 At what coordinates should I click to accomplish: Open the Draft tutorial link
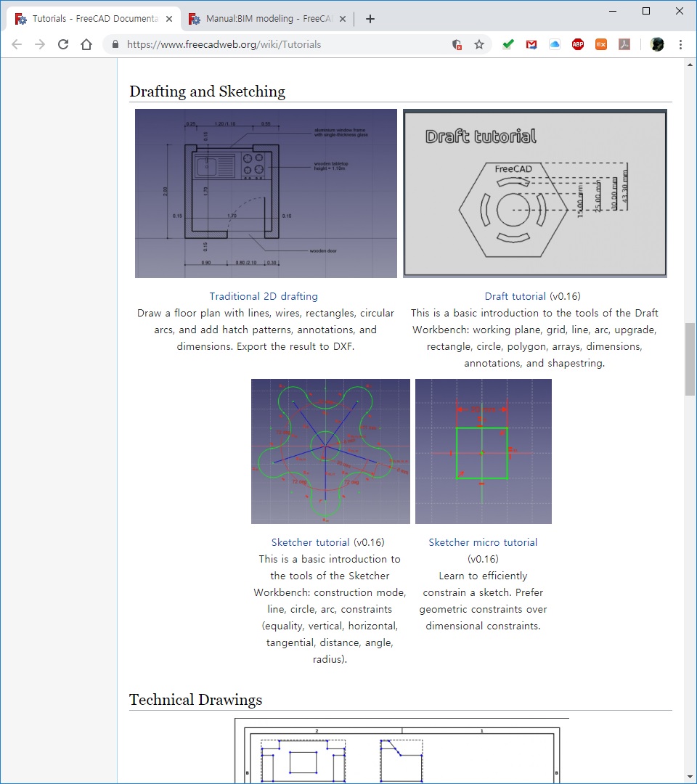coord(515,296)
